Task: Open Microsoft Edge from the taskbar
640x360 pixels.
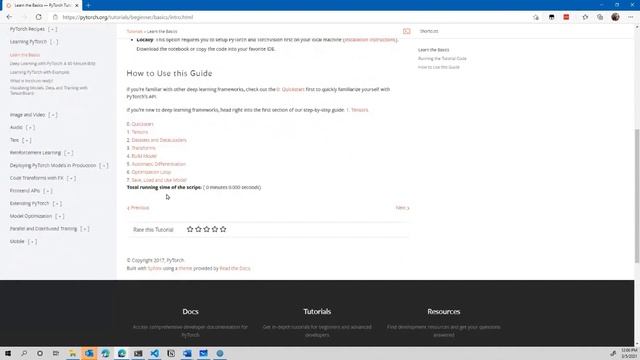Action: click(x=122, y=353)
